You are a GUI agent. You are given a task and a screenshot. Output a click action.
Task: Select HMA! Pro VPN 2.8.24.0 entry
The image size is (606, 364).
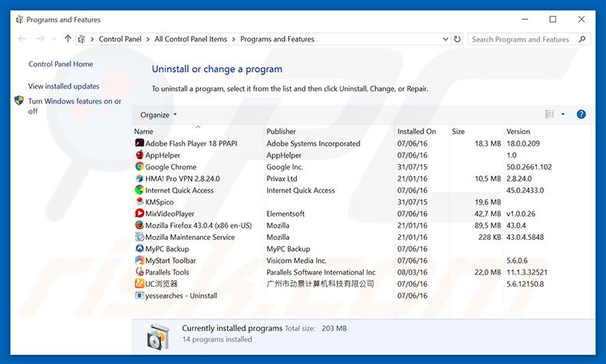pyautogui.click(x=183, y=179)
